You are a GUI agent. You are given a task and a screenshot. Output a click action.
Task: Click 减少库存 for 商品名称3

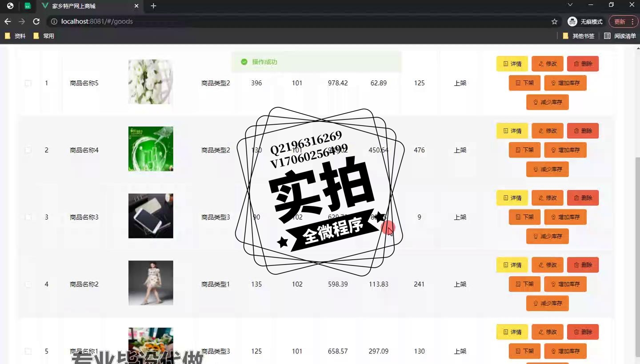(x=548, y=236)
